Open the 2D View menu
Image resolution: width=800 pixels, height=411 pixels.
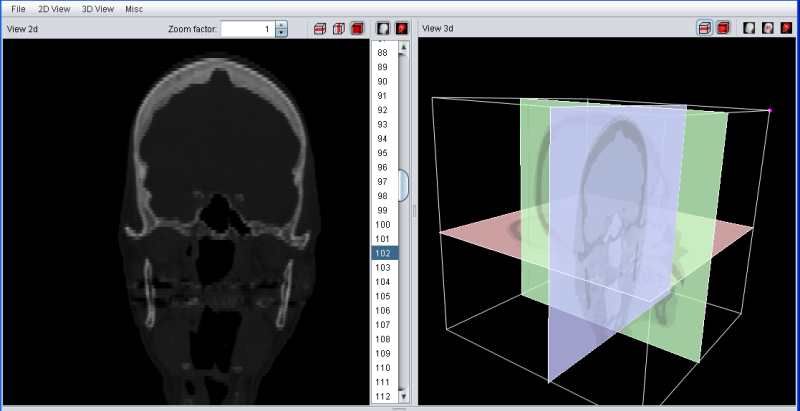[53, 8]
